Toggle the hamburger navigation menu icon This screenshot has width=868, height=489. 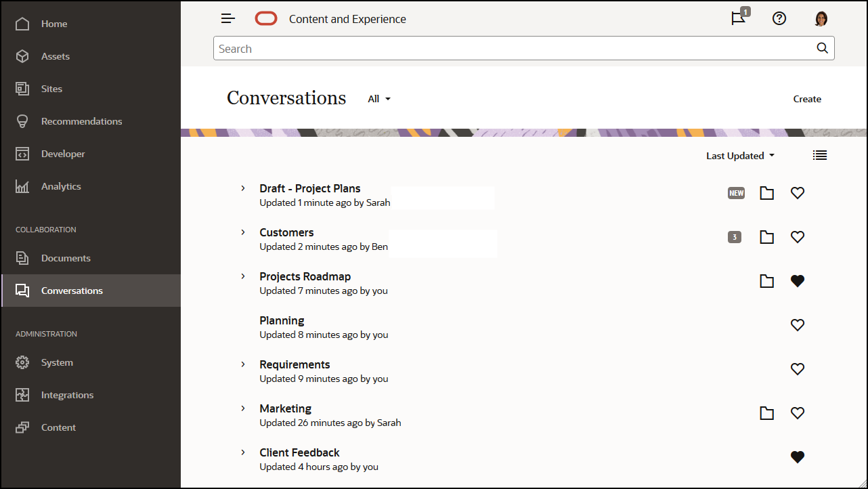point(228,19)
